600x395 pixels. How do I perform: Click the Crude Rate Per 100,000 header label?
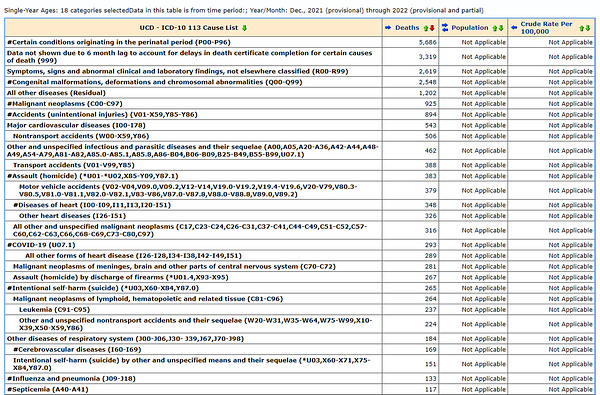tap(546, 28)
